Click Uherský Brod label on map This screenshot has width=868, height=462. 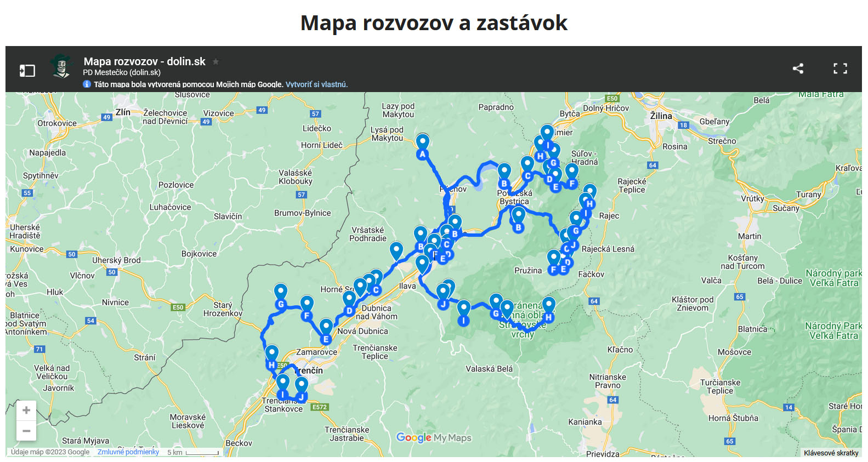point(116,260)
